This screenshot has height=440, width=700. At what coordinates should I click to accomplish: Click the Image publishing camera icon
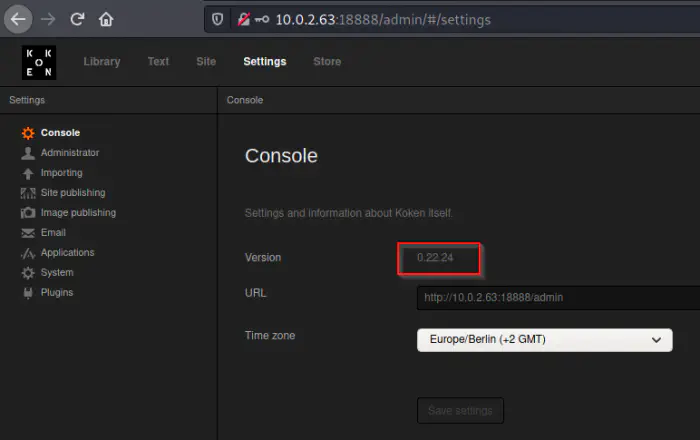point(28,213)
